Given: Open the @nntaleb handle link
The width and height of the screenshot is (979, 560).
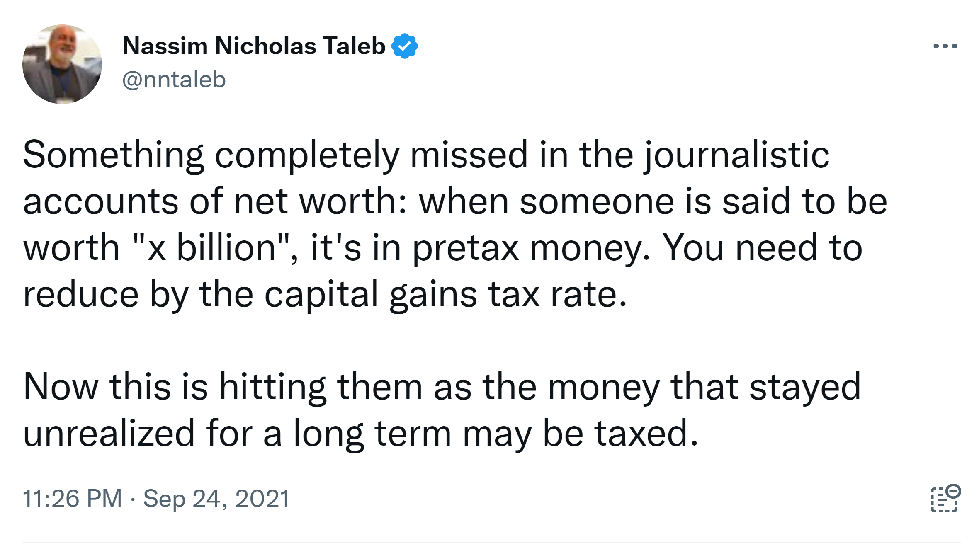Looking at the screenshot, I should click(x=174, y=79).
